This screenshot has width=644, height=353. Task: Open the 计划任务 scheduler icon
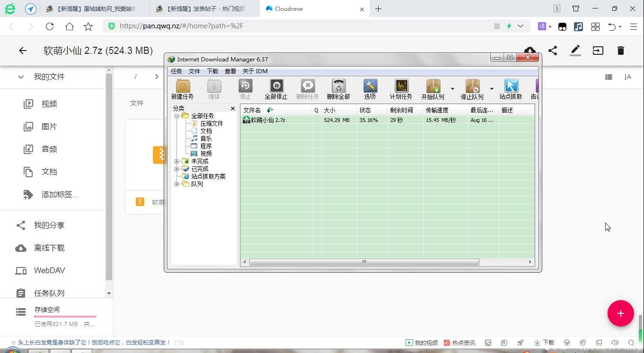click(x=401, y=86)
